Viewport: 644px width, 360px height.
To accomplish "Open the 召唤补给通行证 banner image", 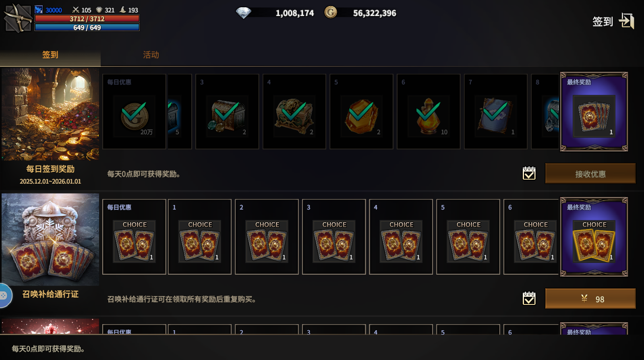I will [x=50, y=240].
